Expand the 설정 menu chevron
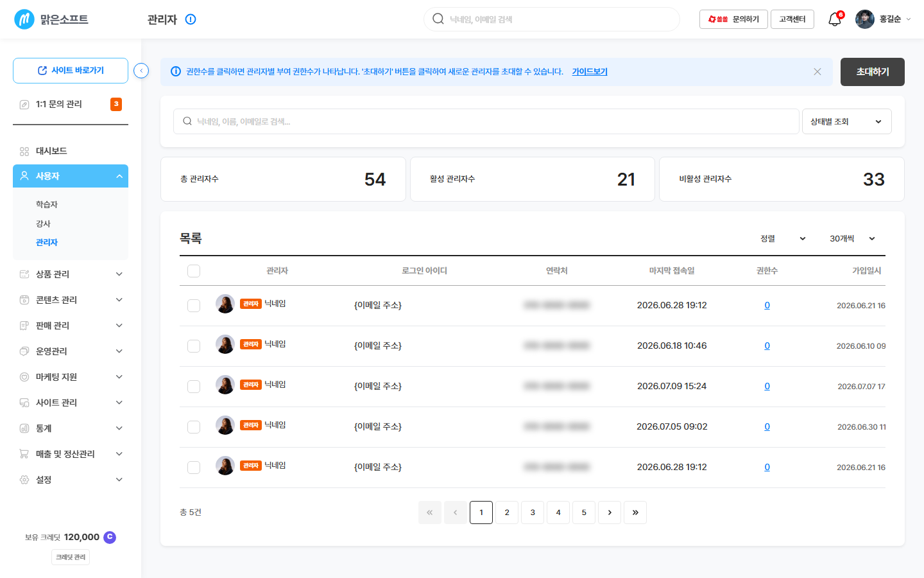This screenshot has width=924, height=578. tap(119, 480)
